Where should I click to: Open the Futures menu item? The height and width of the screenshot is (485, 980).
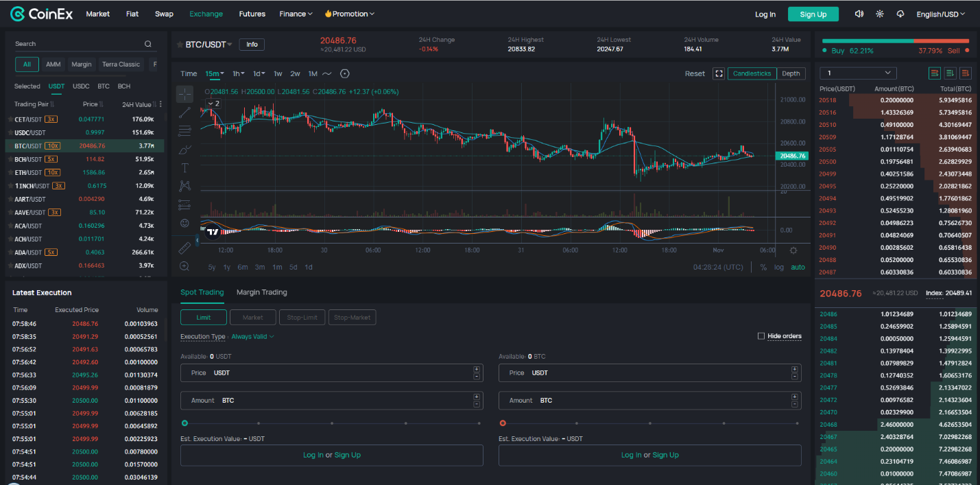click(252, 14)
